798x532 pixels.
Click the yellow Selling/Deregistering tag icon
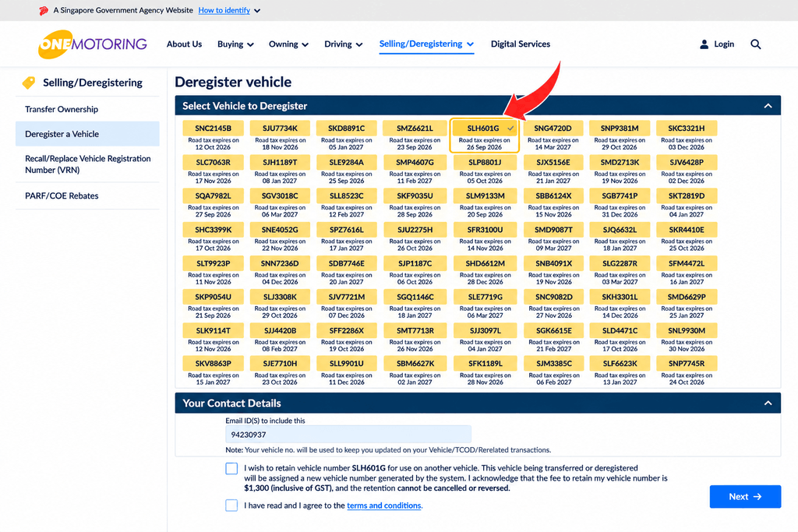(x=29, y=83)
